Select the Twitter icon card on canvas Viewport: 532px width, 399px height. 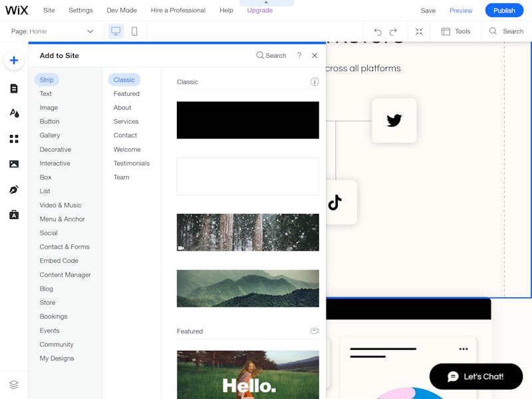(x=394, y=120)
